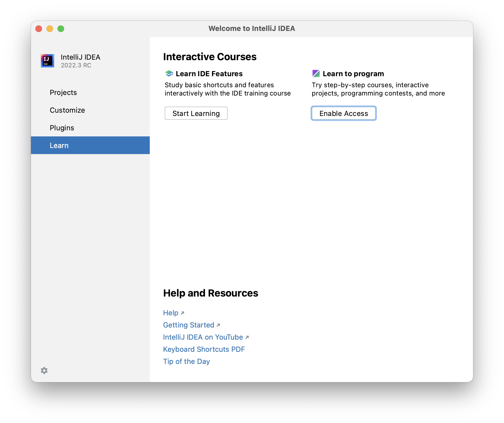The height and width of the screenshot is (423, 504).
Task: Click the green zoom traffic light button
Action: point(61,28)
